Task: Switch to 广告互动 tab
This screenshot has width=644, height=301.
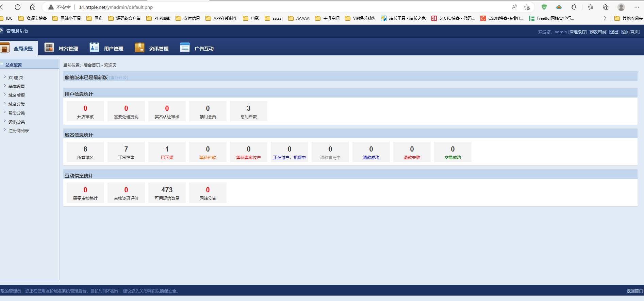Action: 197,48
